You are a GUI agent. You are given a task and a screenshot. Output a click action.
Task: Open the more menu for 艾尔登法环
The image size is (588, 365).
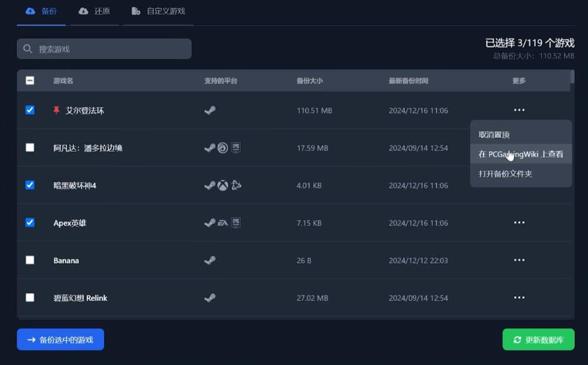(x=519, y=110)
